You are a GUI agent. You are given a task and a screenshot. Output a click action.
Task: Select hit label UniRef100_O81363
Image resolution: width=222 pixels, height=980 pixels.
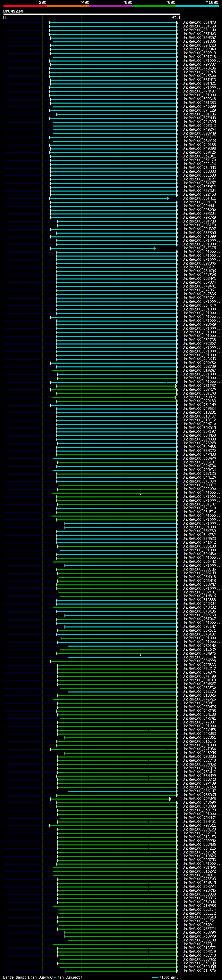(x=199, y=103)
